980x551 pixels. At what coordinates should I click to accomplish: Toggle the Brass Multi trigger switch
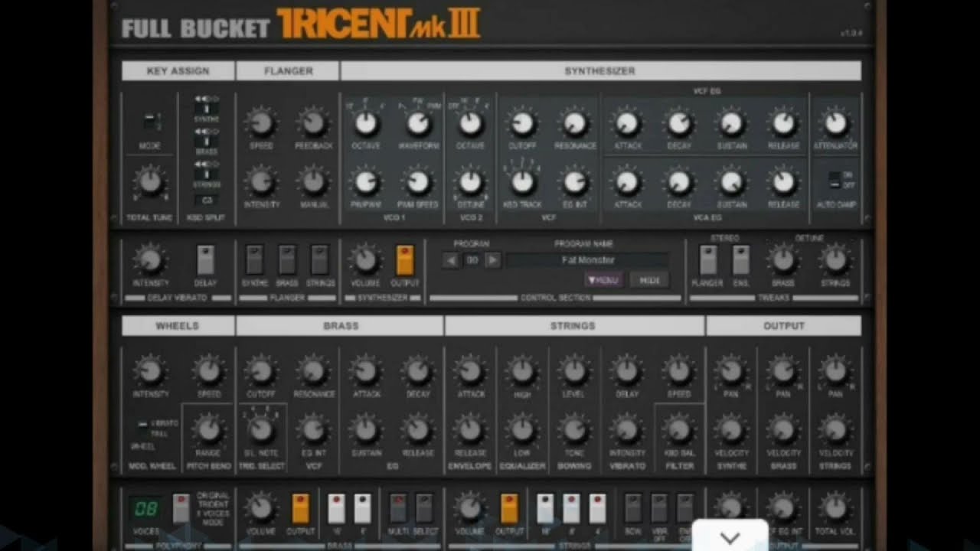tap(398, 509)
